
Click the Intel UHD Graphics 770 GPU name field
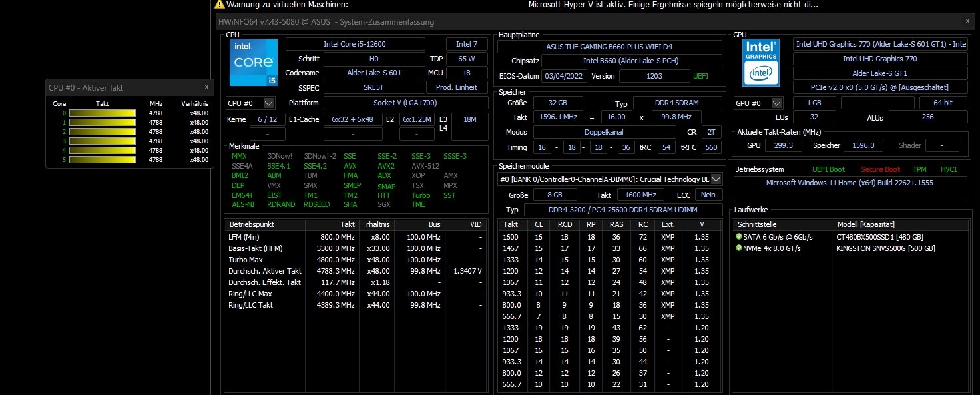(880, 59)
